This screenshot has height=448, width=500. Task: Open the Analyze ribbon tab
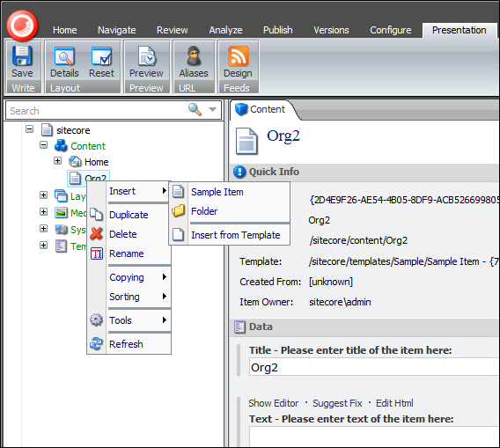click(225, 30)
